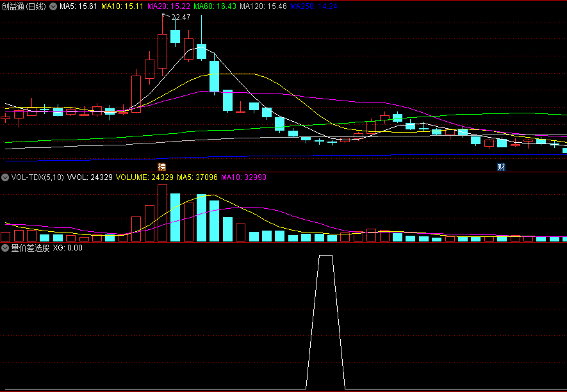Select the MA60: 16.43 legend value
This screenshot has width=567, height=392.
[x=215, y=6]
